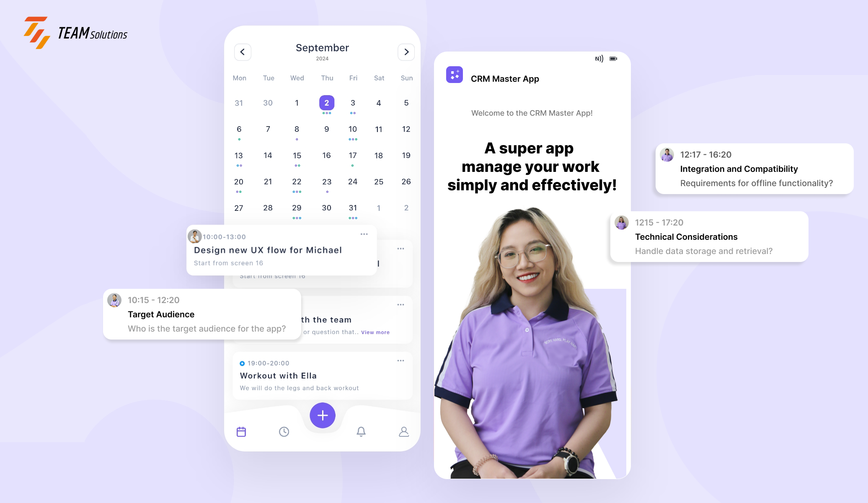Click the calendar icon in bottom navigation

(x=242, y=431)
